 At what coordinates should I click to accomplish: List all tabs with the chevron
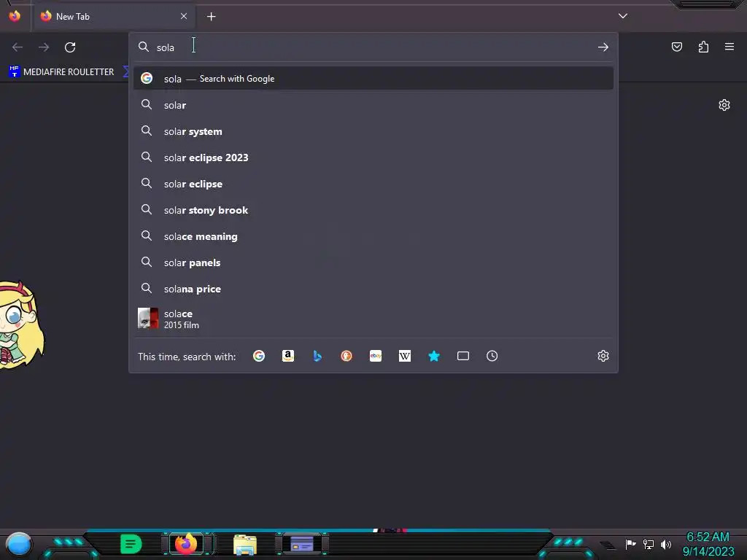(623, 16)
